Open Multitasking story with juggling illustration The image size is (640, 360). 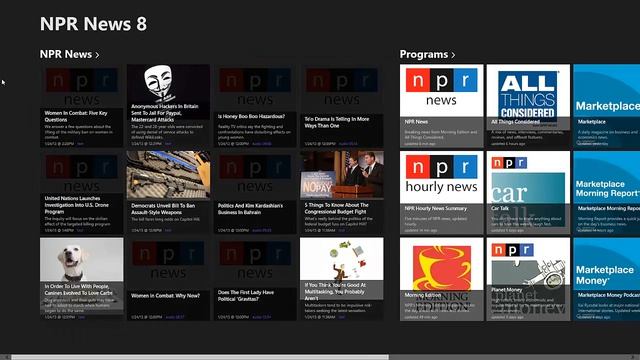342,279
